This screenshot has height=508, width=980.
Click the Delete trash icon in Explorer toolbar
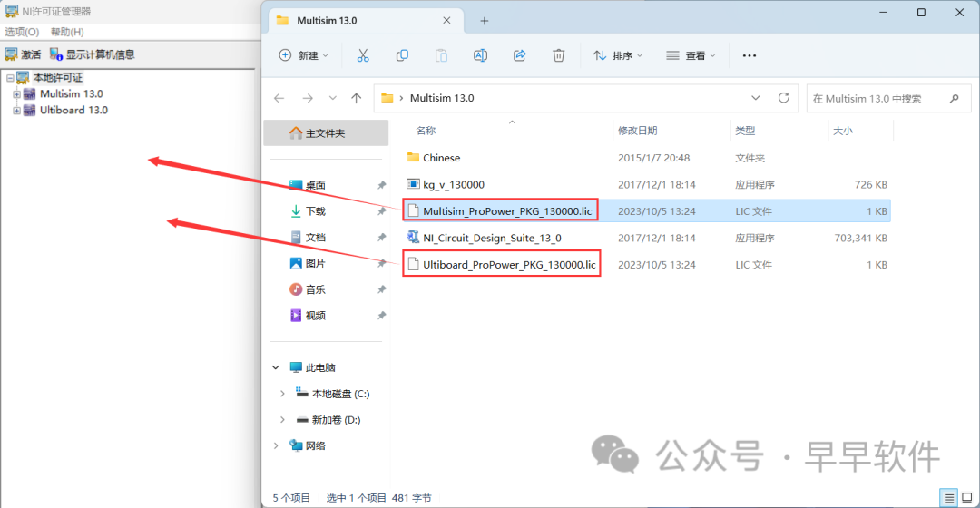(x=558, y=55)
